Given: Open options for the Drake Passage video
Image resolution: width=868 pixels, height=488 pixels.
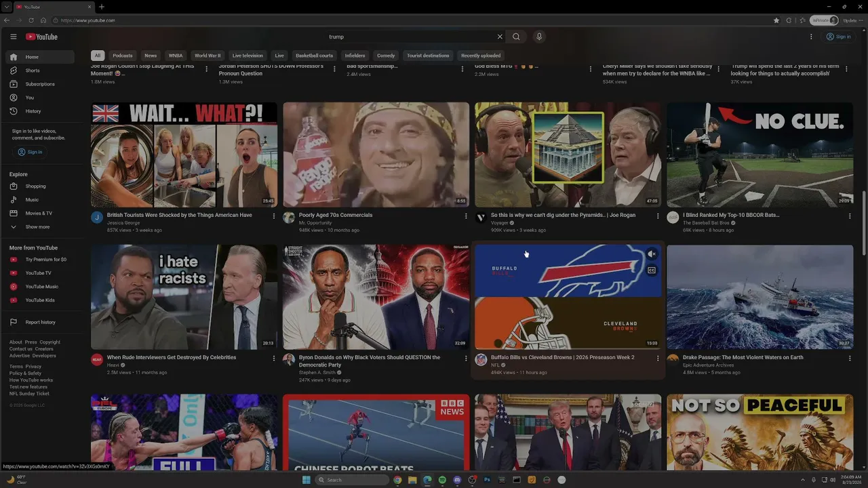Looking at the screenshot, I should 850,359.
